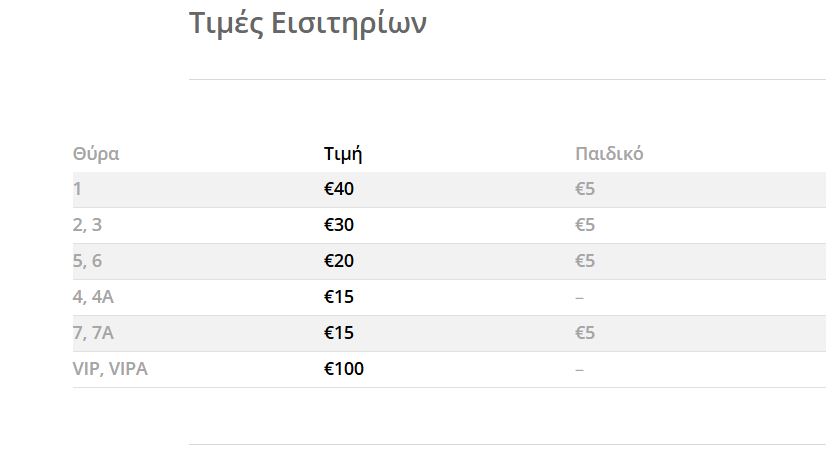Click the gates 7, 7A row label
This screenshot has height=455, width=838.
point(93,333)
